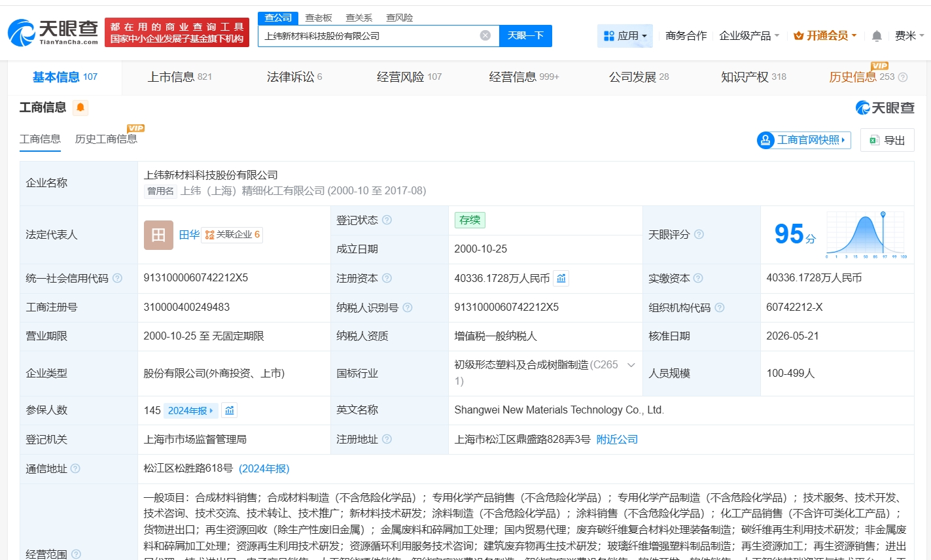Open legal representative 田华 link
Image resolution: width=931 pixels, height=560 pixels.
coord(189,235)
